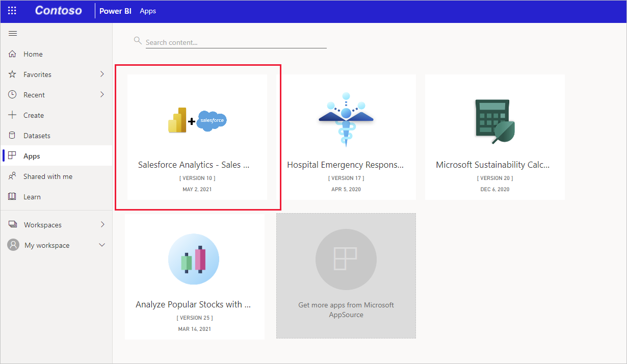Image resolution: width=627 pixels, height=364 pixels.
Task: Click VERSION 17 text on Hospital card
Action: [346, 178]
